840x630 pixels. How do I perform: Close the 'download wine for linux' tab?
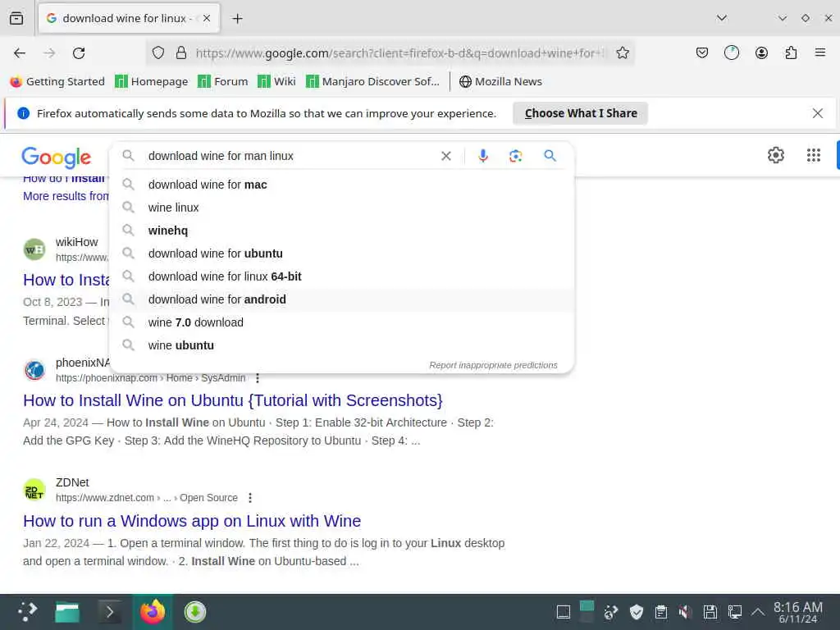pos(207,18)
